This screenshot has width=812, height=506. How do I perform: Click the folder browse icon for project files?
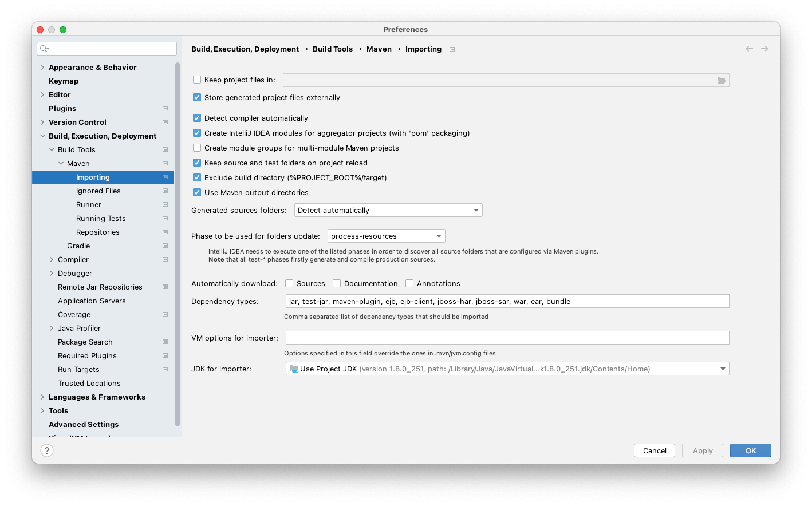(722, 80)
